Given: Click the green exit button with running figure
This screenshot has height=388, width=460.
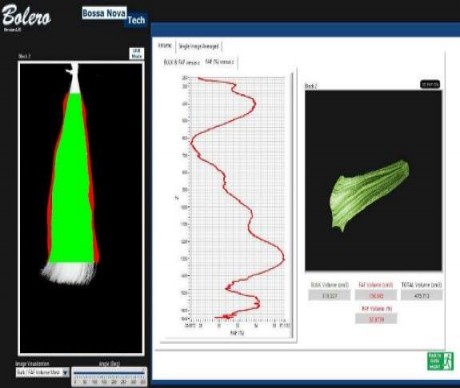Looking at the screenshot, I should (440, 361).
